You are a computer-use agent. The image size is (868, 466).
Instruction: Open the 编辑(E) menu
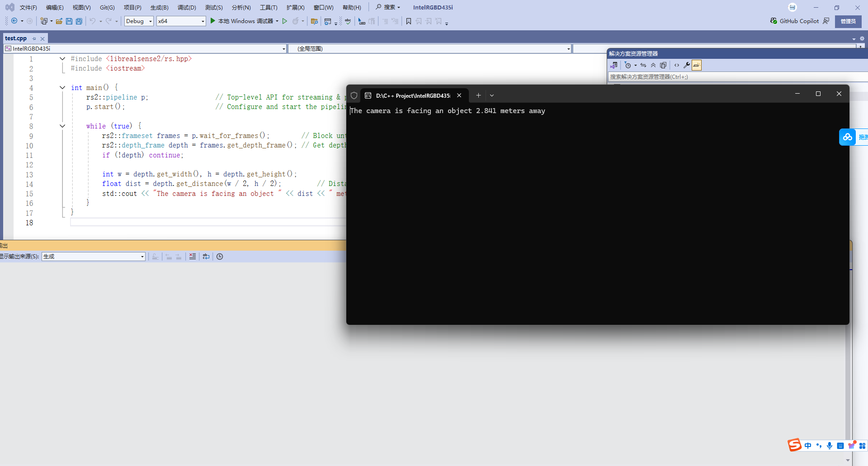(x=55, y=7)
